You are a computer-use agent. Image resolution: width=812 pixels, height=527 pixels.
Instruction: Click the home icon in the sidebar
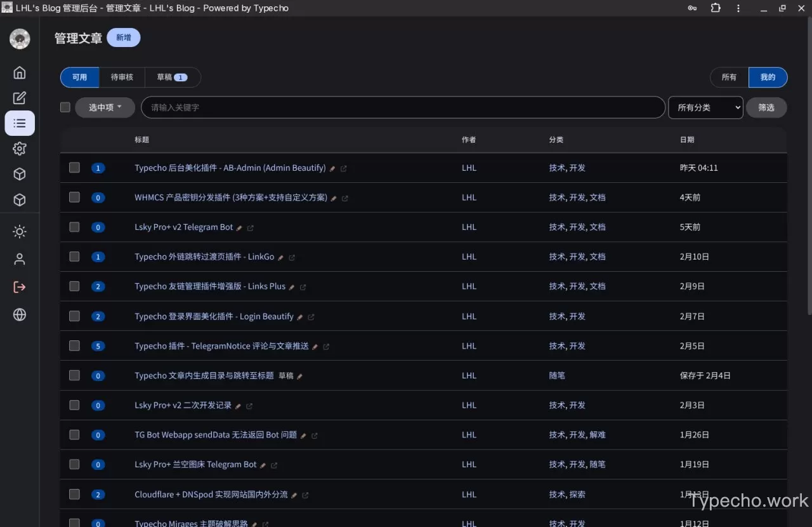pos(20,72)
